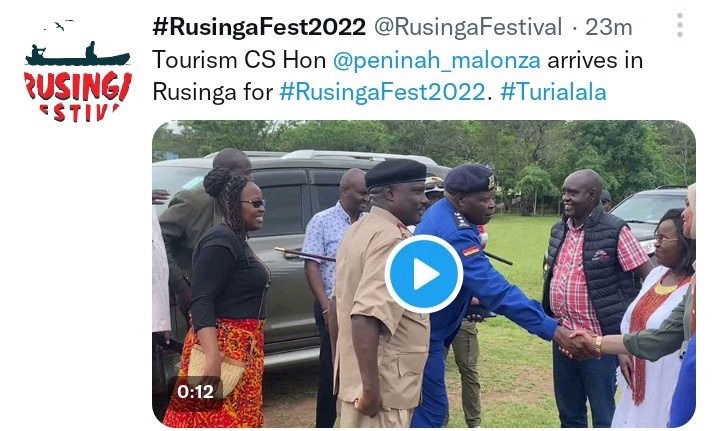720x431 pixels.
Task: Click the red FESTIVAL text in the logo
Action: 79,112
